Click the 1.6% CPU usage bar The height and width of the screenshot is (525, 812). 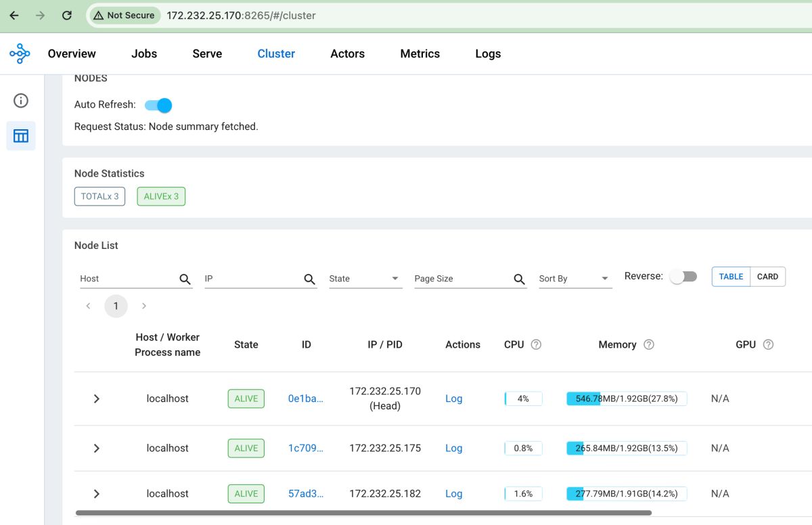[x=523, y=493]
